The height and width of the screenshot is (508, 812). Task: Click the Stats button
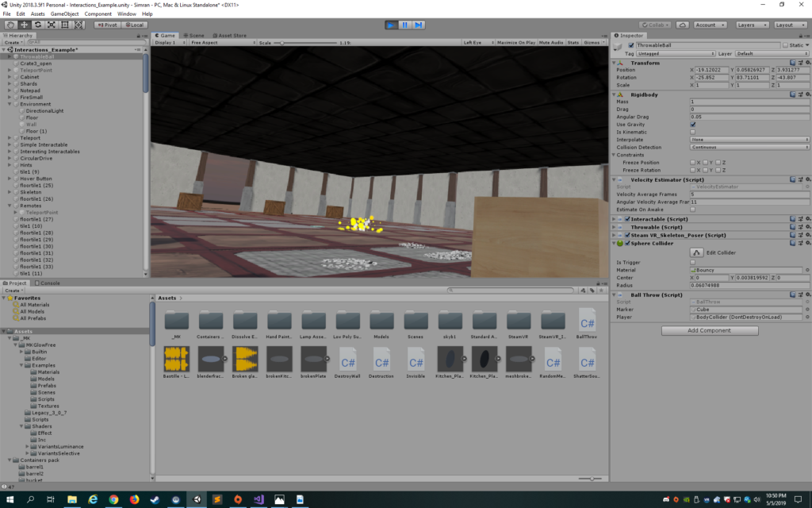click(x=573, y=43)
